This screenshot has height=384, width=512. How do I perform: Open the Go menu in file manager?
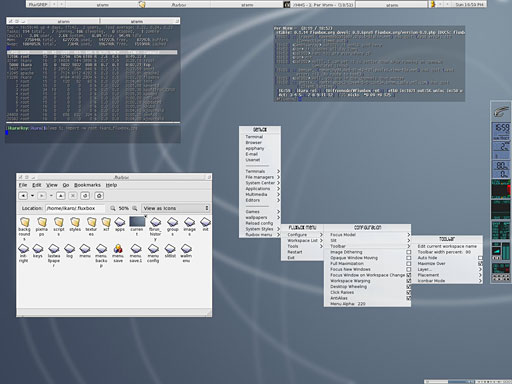click(66, 185)
